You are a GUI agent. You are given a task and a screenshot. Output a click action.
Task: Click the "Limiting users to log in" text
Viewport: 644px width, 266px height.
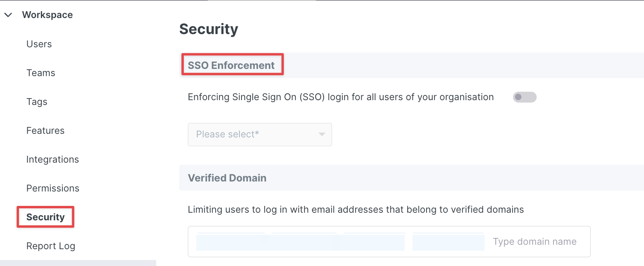[356, 210]
